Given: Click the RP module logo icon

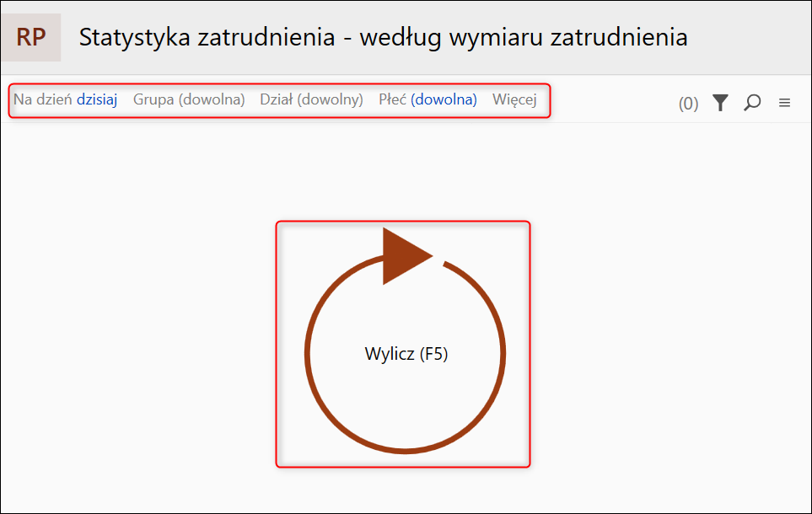Looking at the screenshot, I should pos(31,38).
